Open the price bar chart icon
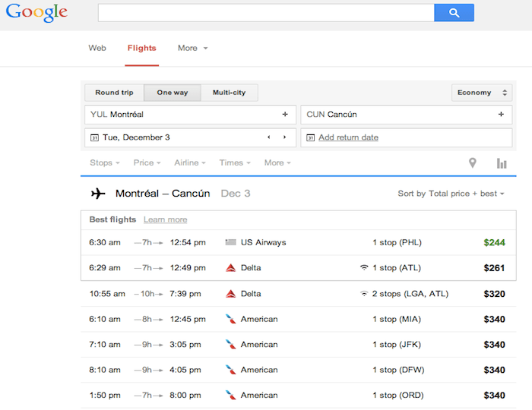 point(502,163)
